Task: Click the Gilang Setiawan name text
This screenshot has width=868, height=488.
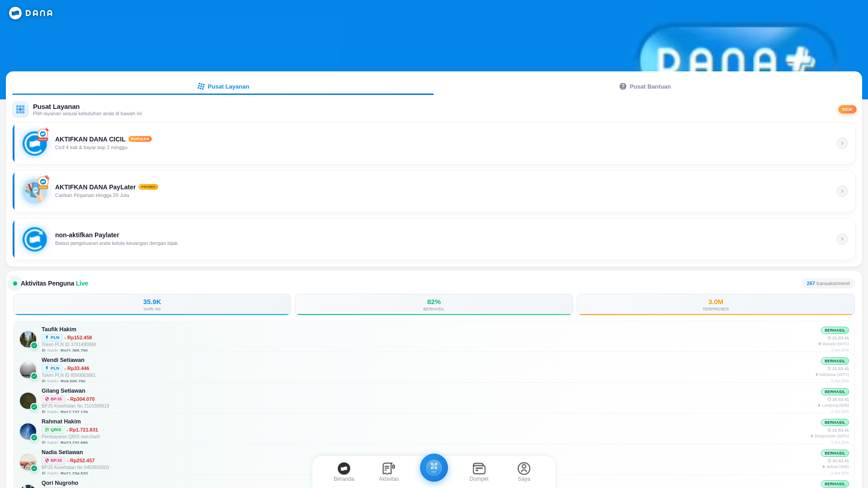Action: pyautogui.click(x=63, y=391)
